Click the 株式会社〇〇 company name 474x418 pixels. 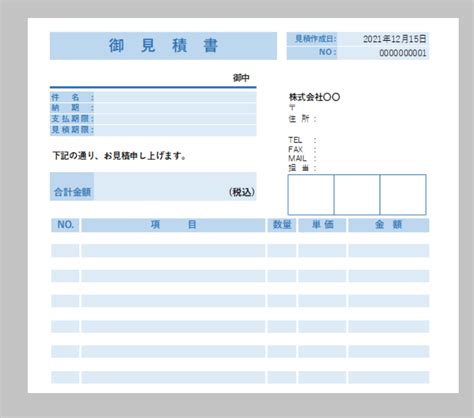(x=314, y=97)
